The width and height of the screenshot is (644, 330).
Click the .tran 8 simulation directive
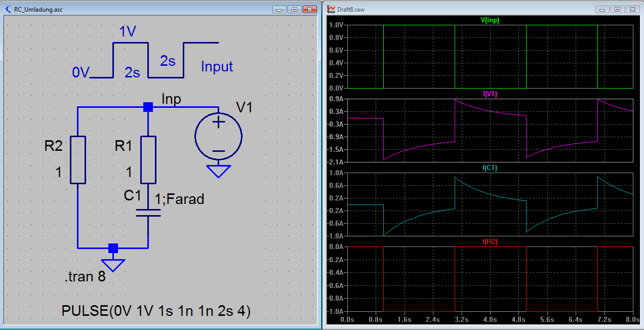coord(85,277)
